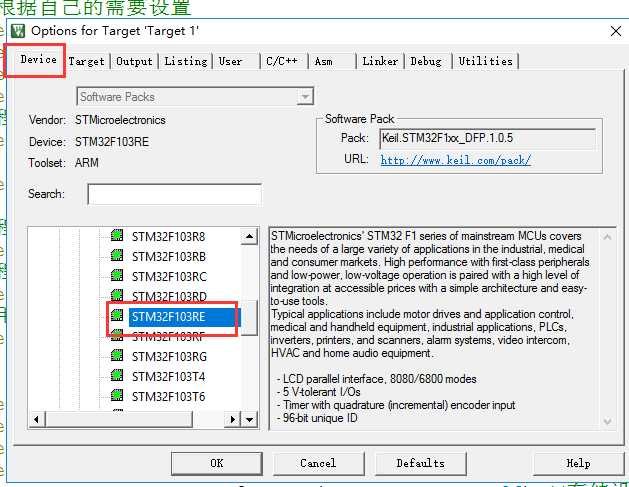
Task: Click the Cancel button
Action: click(x=319, y=463)
